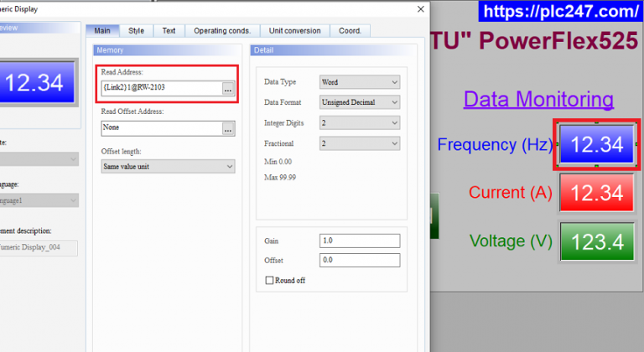
Task: Click the Memory section header
Action: 167,50
